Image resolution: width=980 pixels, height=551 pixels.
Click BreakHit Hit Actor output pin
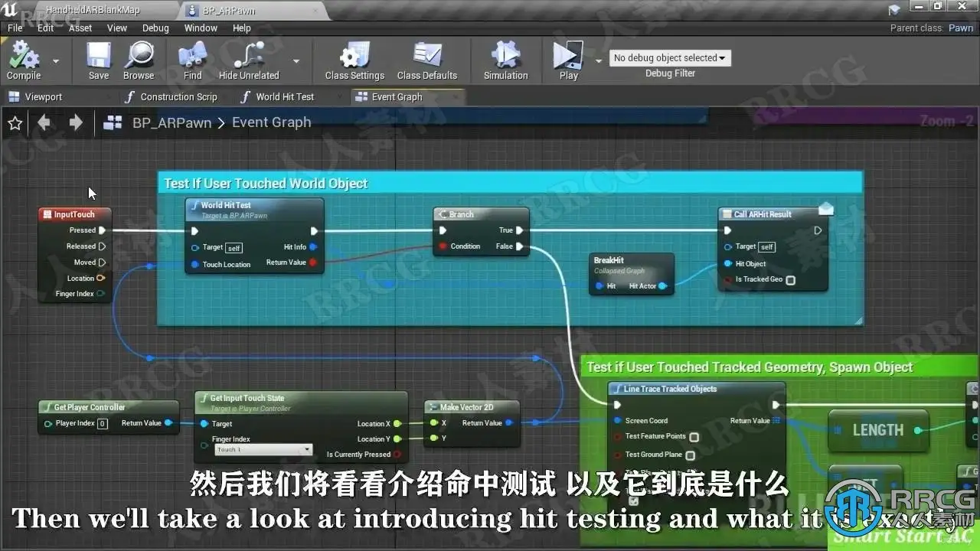click(663, 286)
